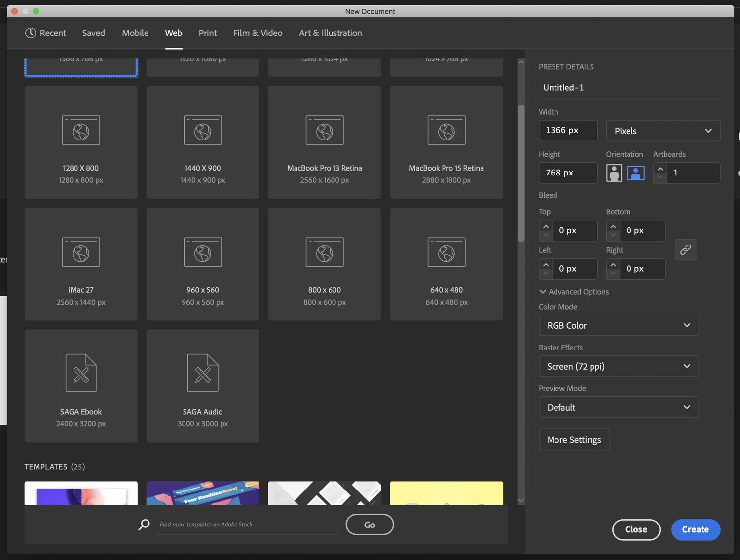The height and width of the screenshot is (560, 740).
Task: Select the SAGA Audio preset icon
Action: pyautogui.click(x=203, y=373)
